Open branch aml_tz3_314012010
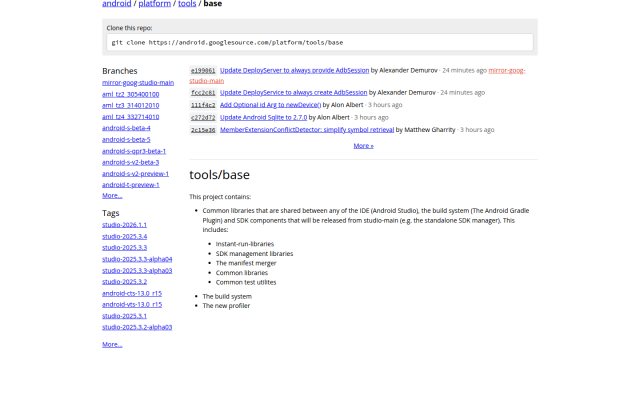640x400 pixels. click(x=131, y=105)
